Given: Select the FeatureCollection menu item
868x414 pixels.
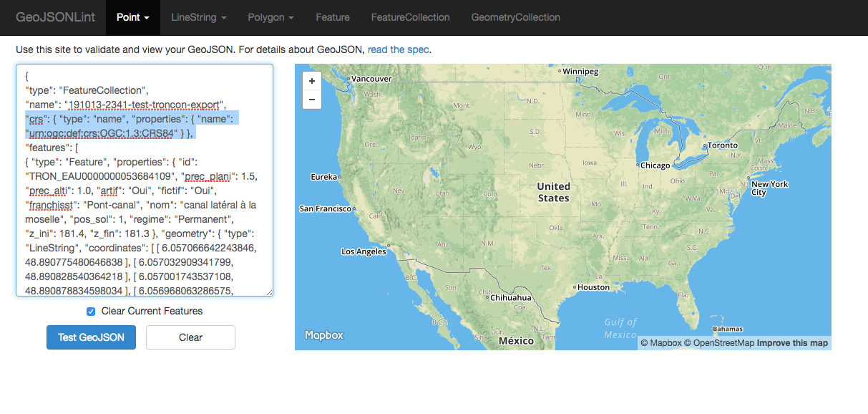Looking at the screenshot, I should 410,17.
